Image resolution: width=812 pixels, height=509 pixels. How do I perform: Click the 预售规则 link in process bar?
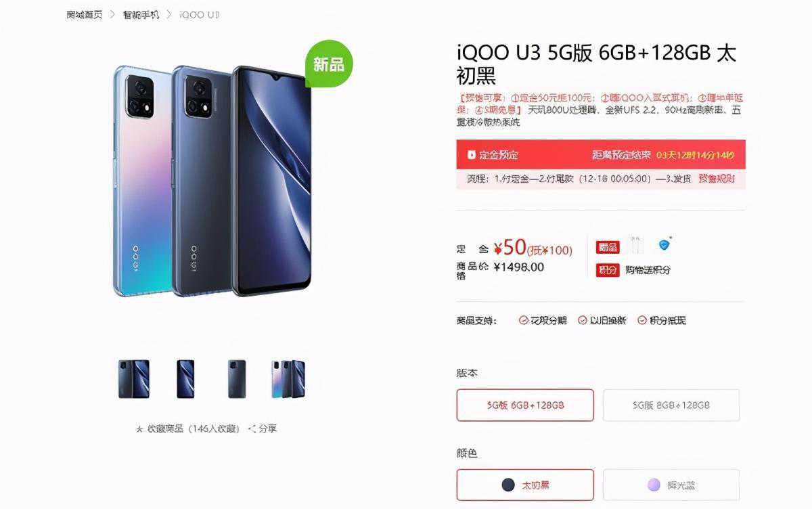pyautogui.click(x=717, y=179)
